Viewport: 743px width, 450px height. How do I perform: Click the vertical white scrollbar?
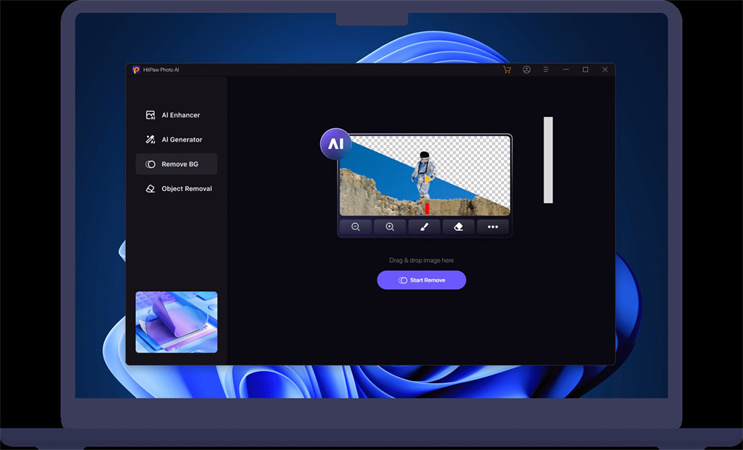point(548,160)
